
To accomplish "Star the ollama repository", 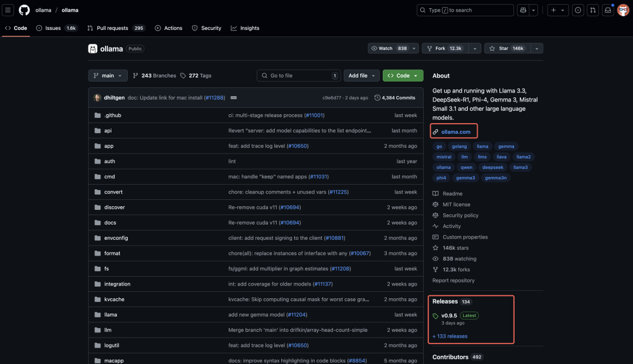I will (507, 49).
